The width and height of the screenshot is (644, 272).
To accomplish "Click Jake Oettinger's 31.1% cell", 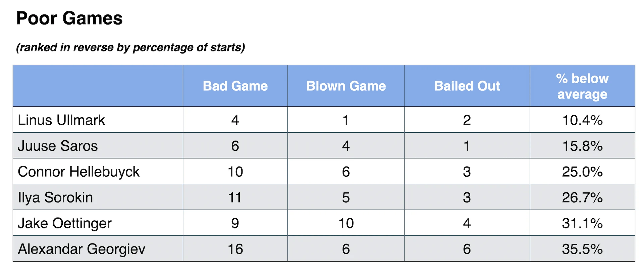I will point(582,223).
